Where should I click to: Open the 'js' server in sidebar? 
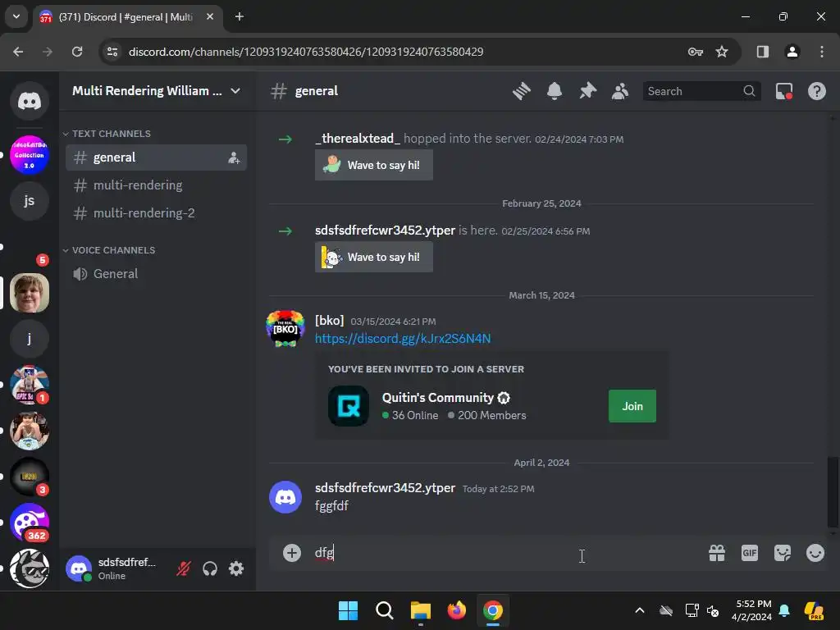(30, 201)
